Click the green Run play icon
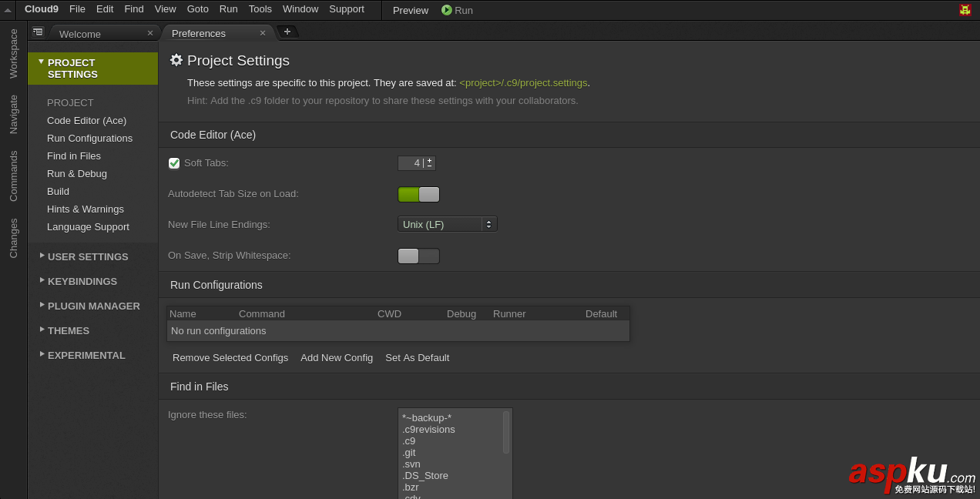The height and width of the screenshot is (499, 980). (447, 10)
